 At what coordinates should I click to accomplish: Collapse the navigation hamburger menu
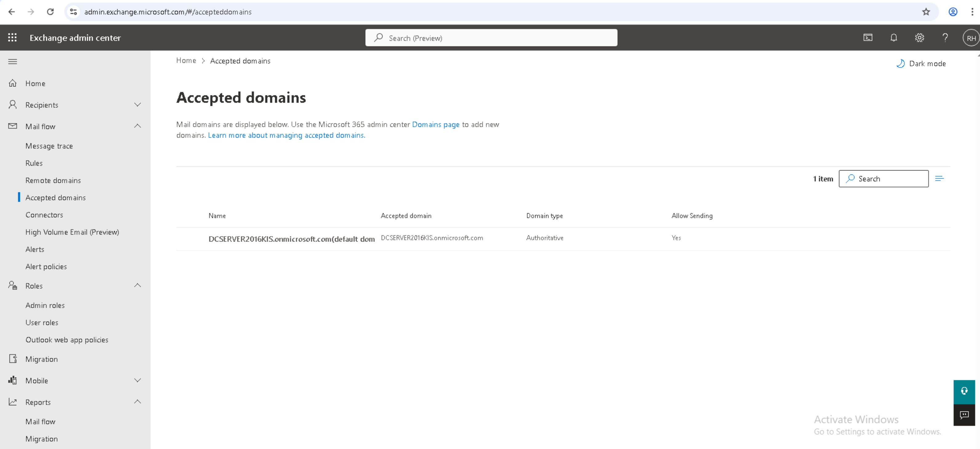[13, 62]
